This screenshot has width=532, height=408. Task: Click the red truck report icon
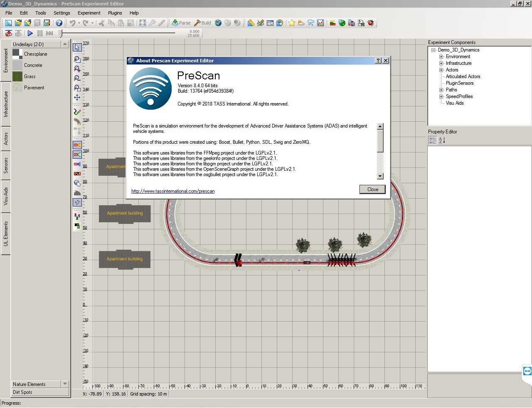pyautogui.click(x=352, y=23)
